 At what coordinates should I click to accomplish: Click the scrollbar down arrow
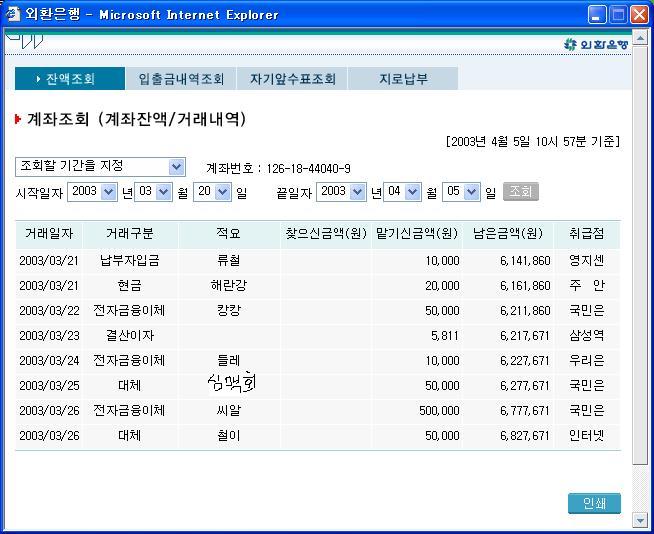pos(641,520)
